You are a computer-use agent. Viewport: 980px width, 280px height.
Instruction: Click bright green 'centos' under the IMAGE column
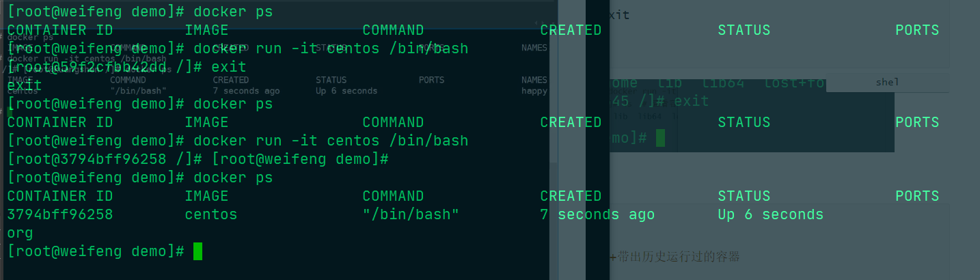pos(211,214)
